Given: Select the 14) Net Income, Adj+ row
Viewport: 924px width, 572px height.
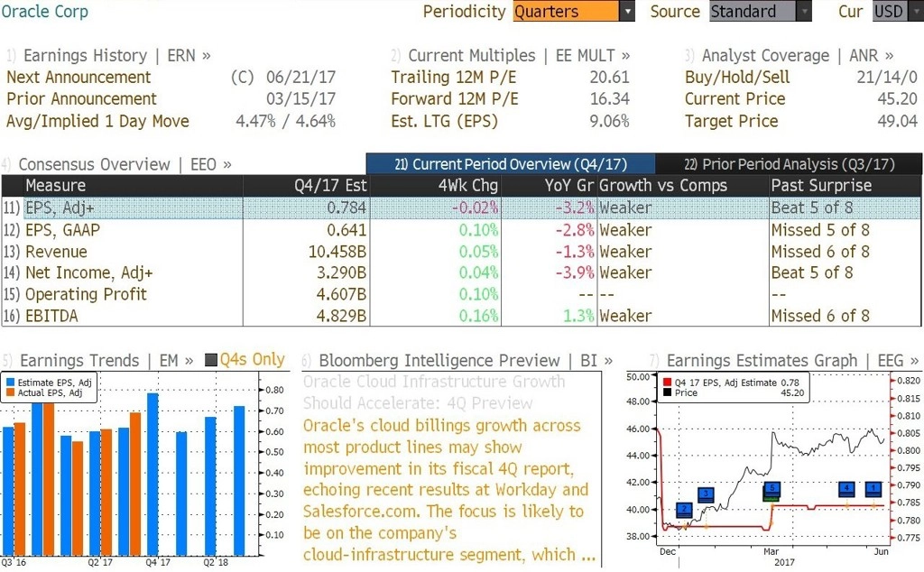Looking at the screenshot, I should [461, 272].
